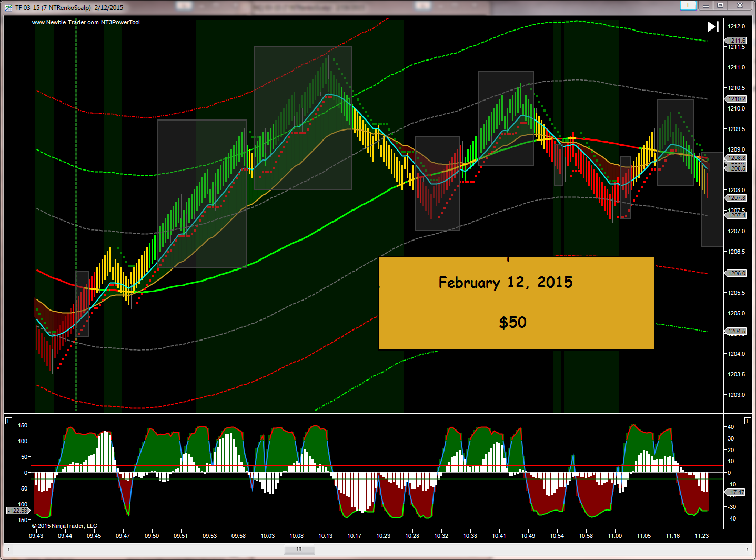The width and height of the screenshot is (756, 560).
Task: Click the 11:00 time label on axis
Action: click(x=614, y=536)
